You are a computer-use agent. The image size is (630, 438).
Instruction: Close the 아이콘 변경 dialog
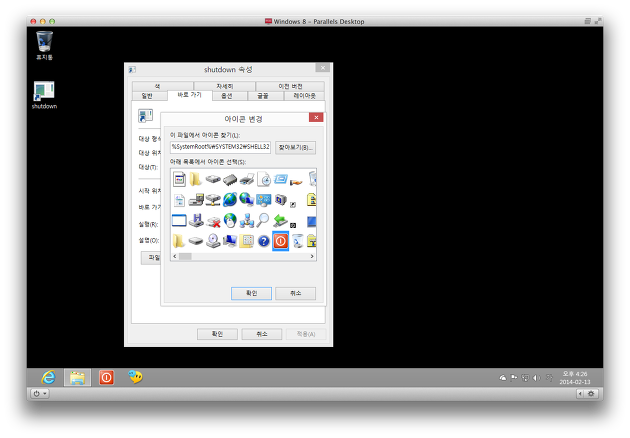pos(316,117)
